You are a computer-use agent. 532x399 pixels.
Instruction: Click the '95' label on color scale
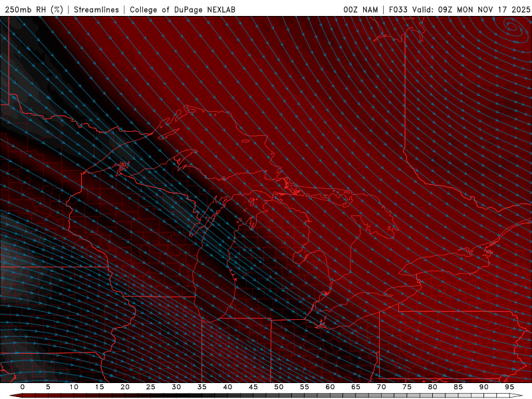(509, 387)
